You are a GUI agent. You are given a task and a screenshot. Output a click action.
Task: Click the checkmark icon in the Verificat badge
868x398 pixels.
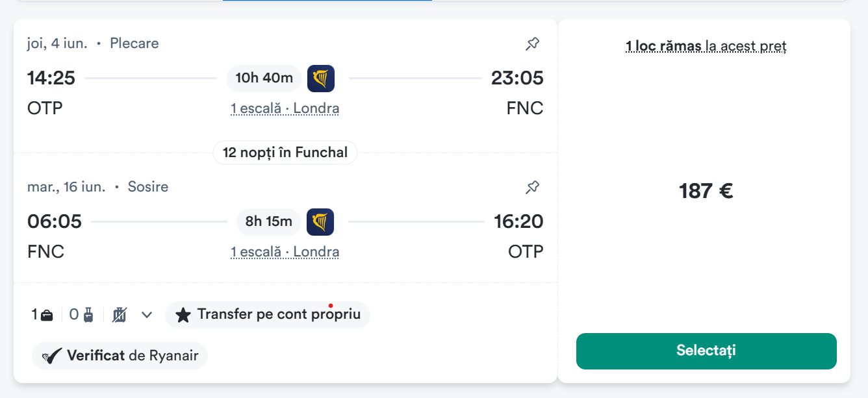click(52, 356)
